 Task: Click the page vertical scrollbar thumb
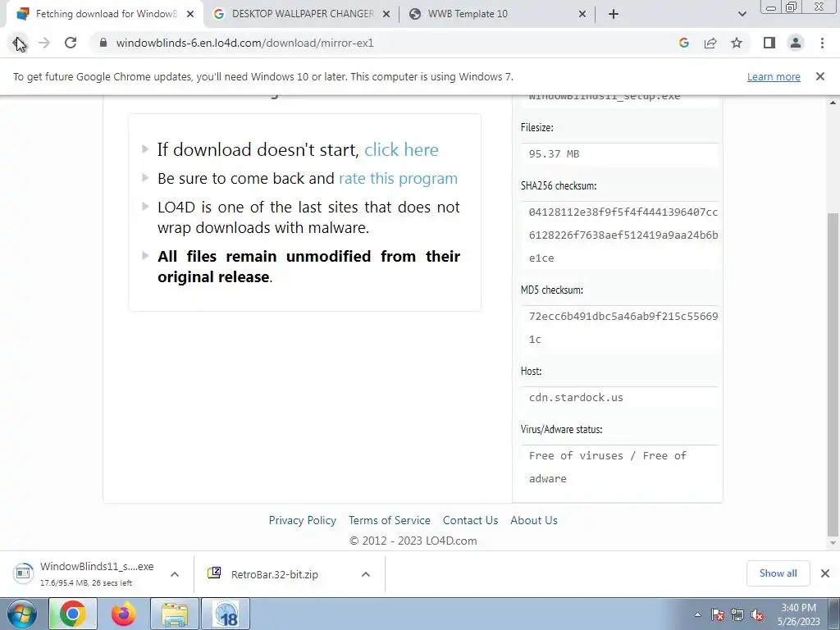(x=833, y=373)
